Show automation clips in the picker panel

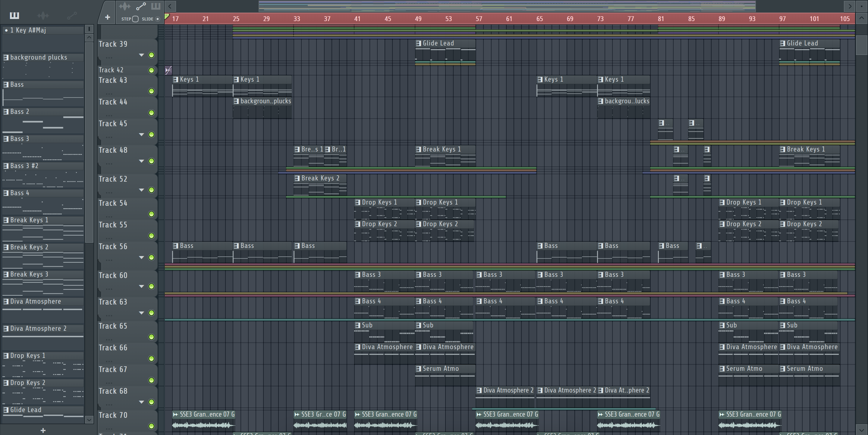[72, 15]
